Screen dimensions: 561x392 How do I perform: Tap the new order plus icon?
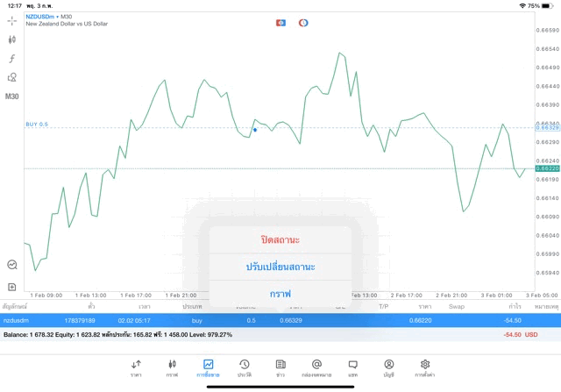click(12, 287)
